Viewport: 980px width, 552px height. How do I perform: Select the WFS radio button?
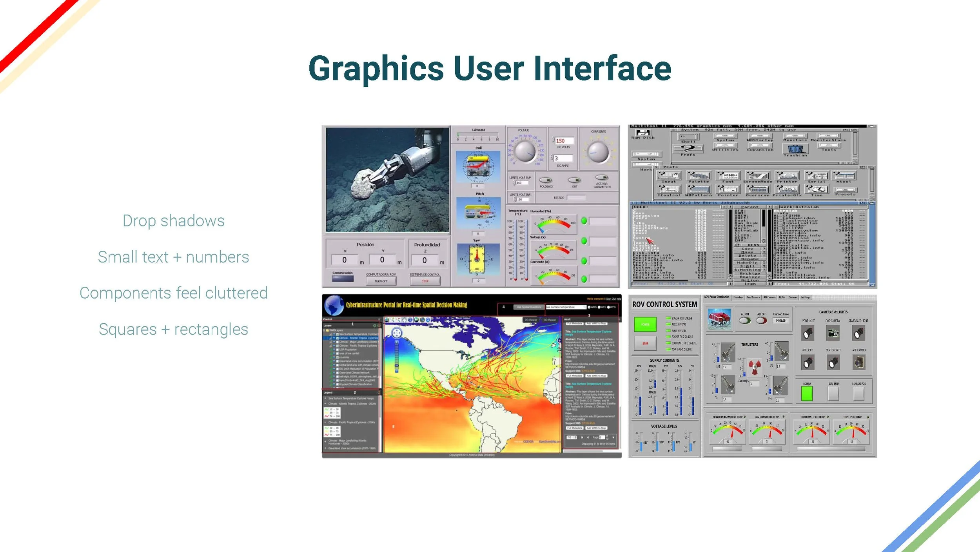[599, 307]
